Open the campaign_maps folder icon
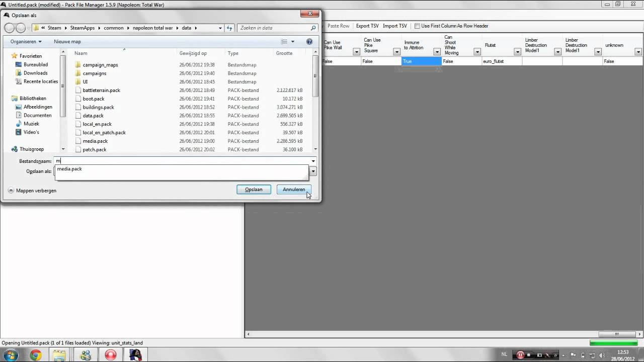 (x=78, y=65)
